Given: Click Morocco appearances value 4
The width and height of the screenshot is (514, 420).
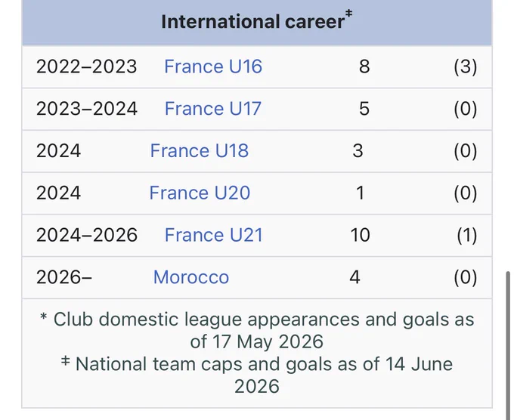Looking at the screenshot, I should coord(355,277).
